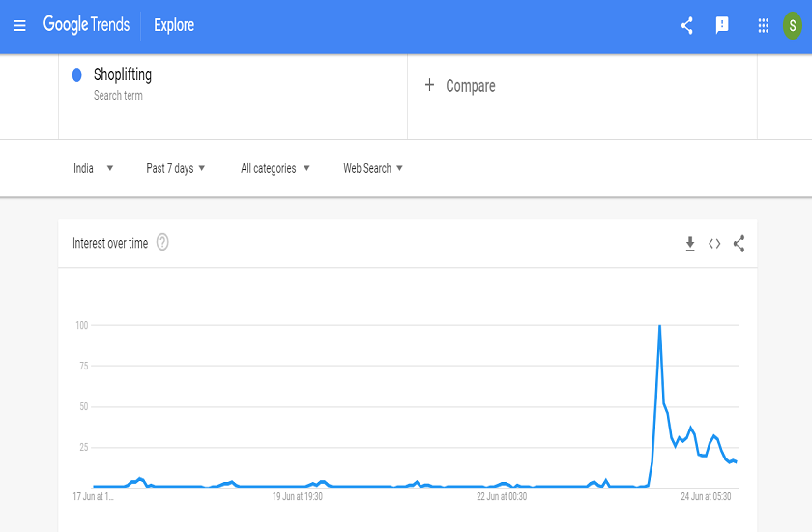The height and width of the screenshot is (532, 812).
Task: Go to the Explore section
Action: coord(174,25)
